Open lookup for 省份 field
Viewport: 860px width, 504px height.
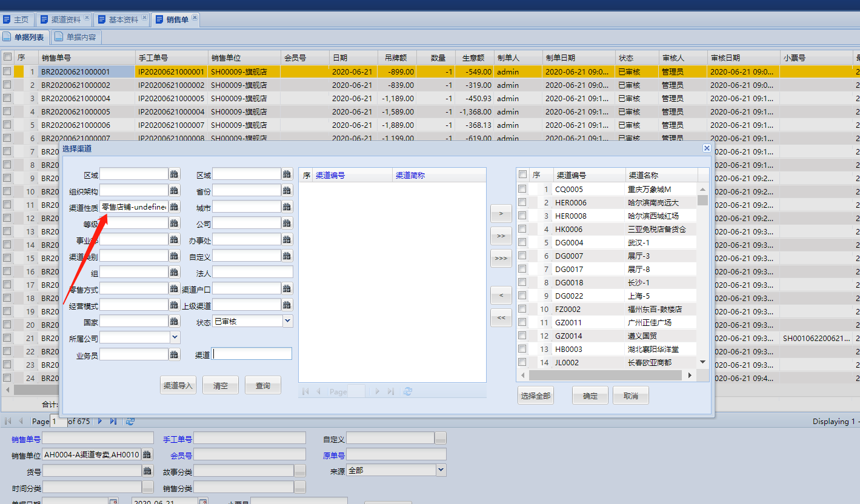pos(287,191)
